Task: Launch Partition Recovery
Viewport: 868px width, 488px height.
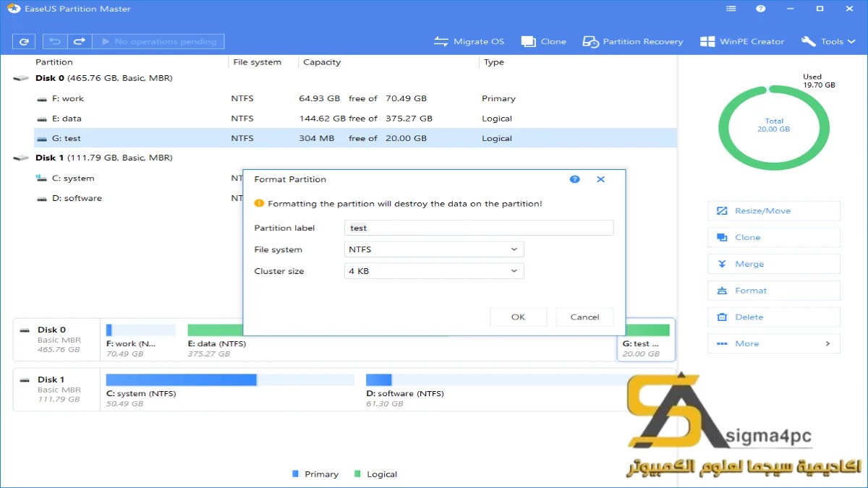Action: coord(633,41)
